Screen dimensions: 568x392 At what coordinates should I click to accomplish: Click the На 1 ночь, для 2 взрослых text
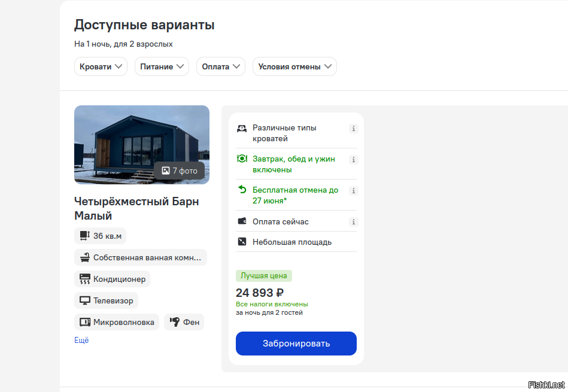[123, 44]
